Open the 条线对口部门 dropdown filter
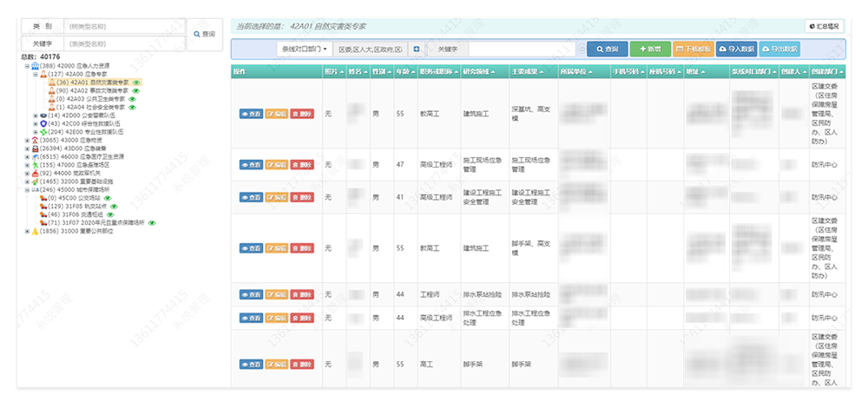 [303, 49]
